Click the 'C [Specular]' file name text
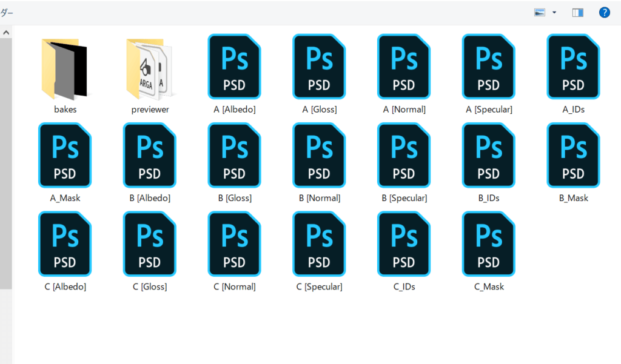Screen dimensions: 621x364 pyautogui.click(x=319, y=287)
